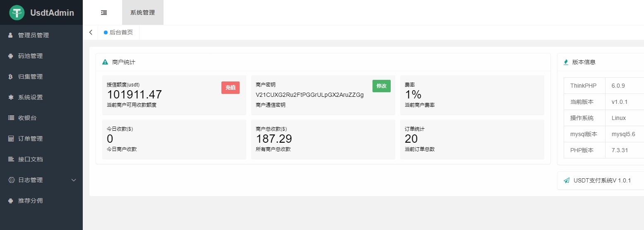The height and width of the screenshot is (230, 644).
Task: Switch to the 后台首页 page tab
Action: [x=121, y=32]
